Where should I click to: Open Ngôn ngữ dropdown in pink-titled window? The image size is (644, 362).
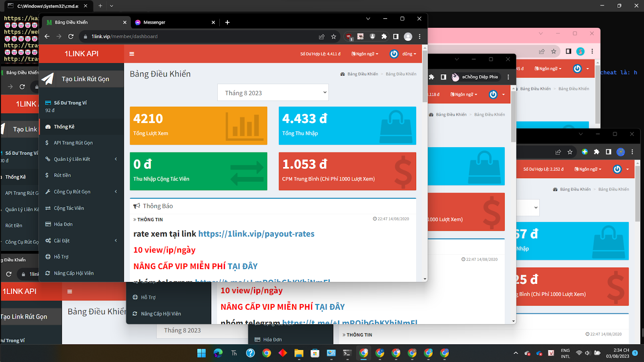[x=548, y=69]
